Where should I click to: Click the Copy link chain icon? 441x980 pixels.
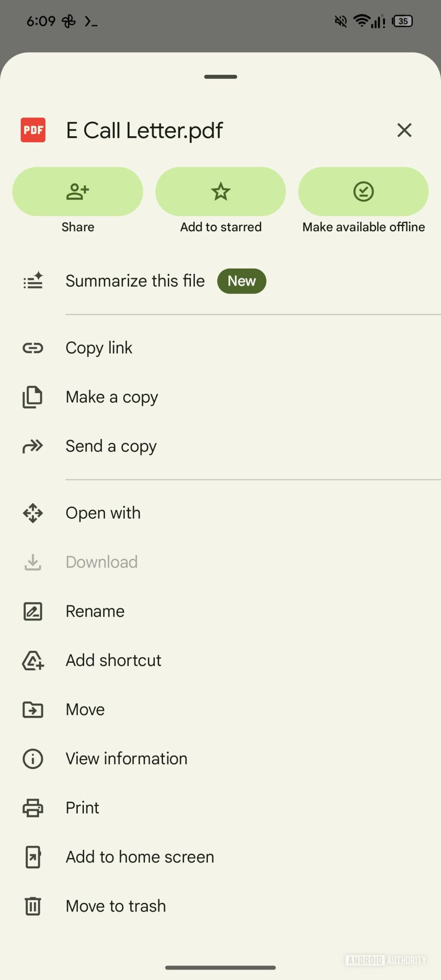pyautogui.click(x=33, y=348)
